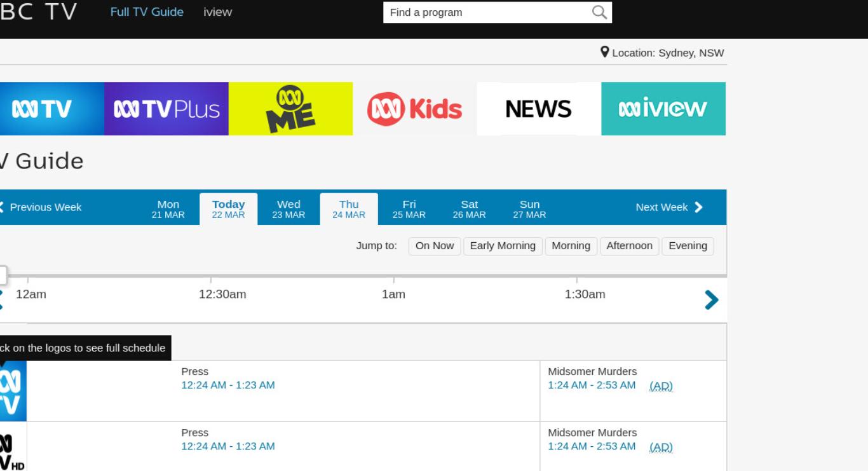Advance timeline with right chevron arrow
The width and height of the screenshot is (868, 471).
point(712,300)
